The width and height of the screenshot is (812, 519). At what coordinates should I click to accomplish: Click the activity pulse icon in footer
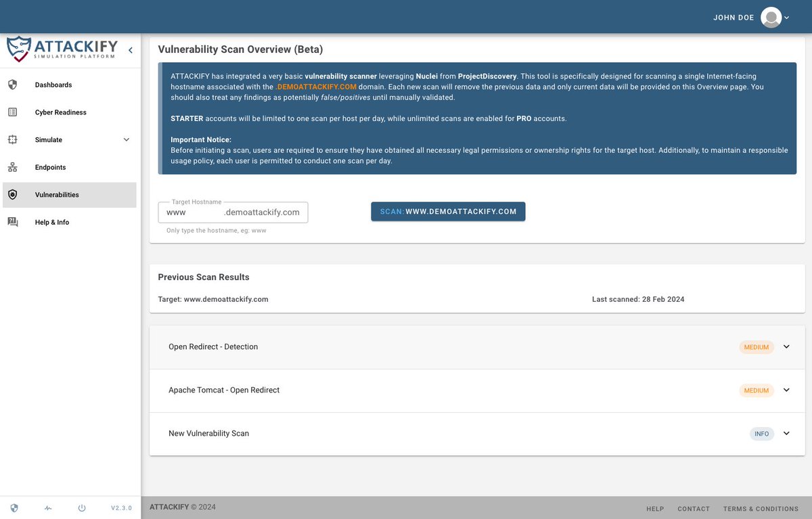tap(48, 507)
